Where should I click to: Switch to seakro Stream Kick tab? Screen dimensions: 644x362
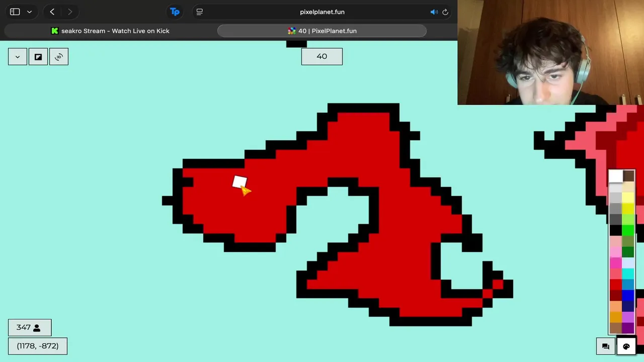(x=110, y=31)
